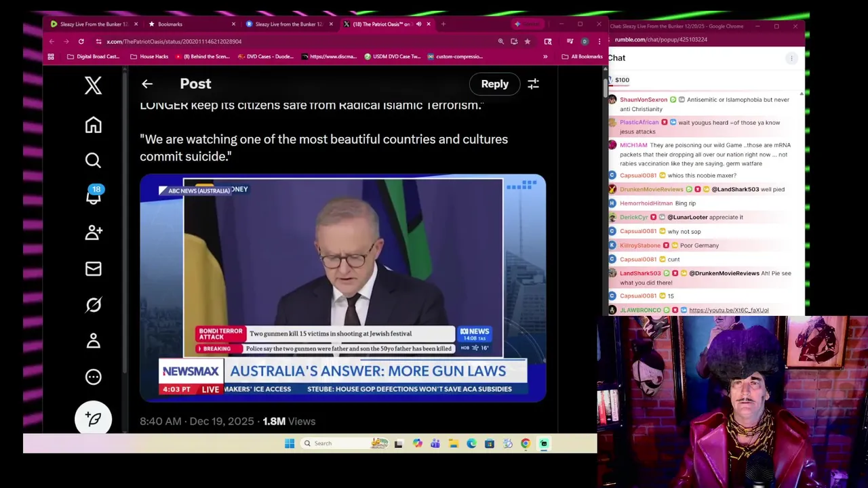Open the Chrome profile avatar D

tap(585, 41)
